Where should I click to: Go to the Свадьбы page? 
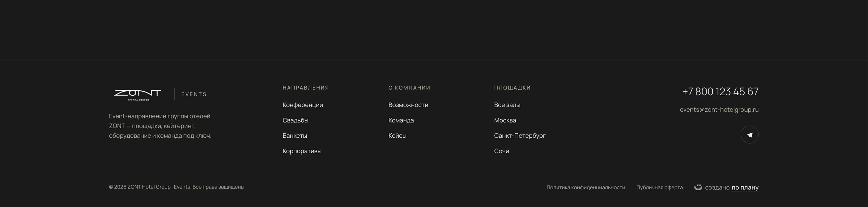[295, 120]
